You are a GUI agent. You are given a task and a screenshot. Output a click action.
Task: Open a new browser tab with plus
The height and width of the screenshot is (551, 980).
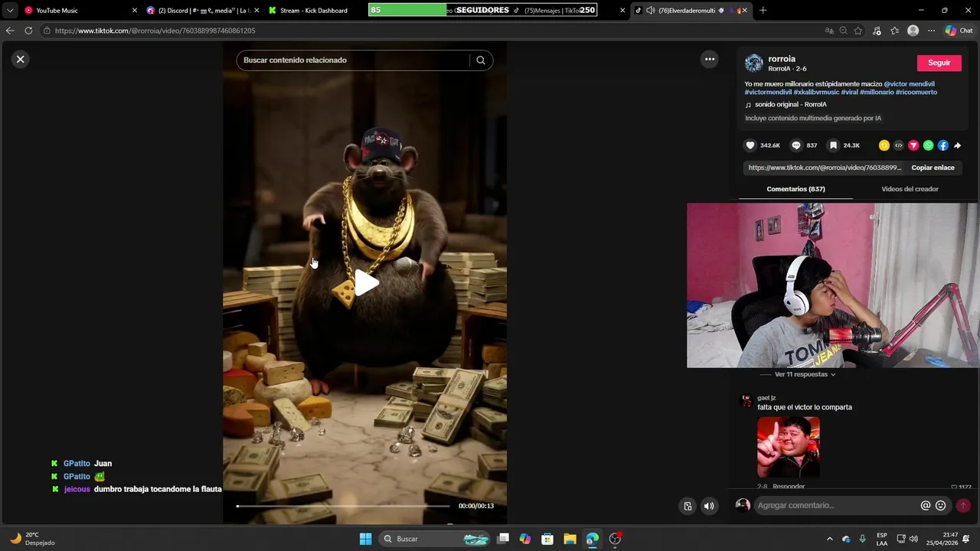pos(763,11)
